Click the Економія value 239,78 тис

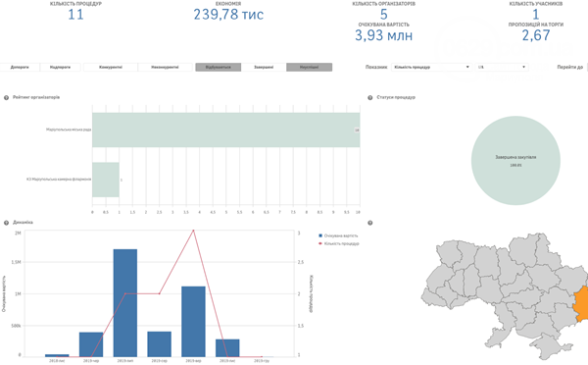coord(228,15)
